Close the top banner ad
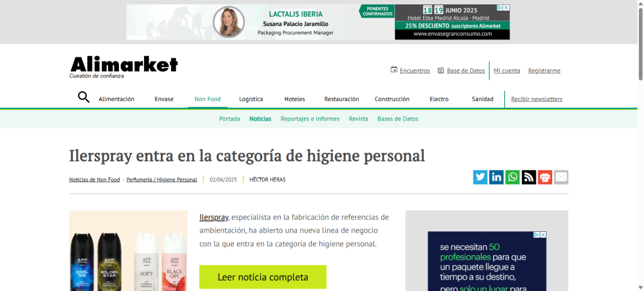644x291 pixels. [x=506, y=8]
